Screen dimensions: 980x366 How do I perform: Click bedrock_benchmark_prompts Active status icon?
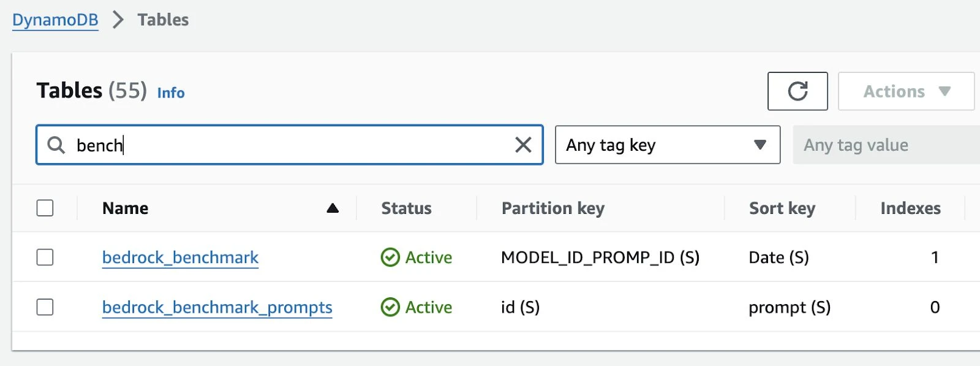point(390,307)
